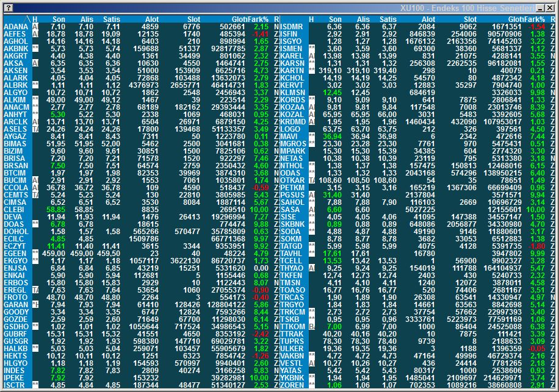Image resolution: width=559 pixels, height=392 pixels.
Task: Click the MGROS stock symbol
Action: (293, 144)
